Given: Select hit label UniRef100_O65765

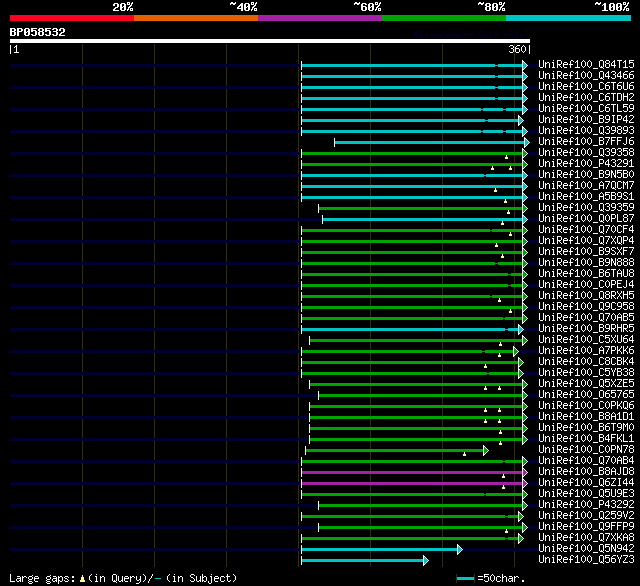Looking at the screenshot, I should 586,395.
